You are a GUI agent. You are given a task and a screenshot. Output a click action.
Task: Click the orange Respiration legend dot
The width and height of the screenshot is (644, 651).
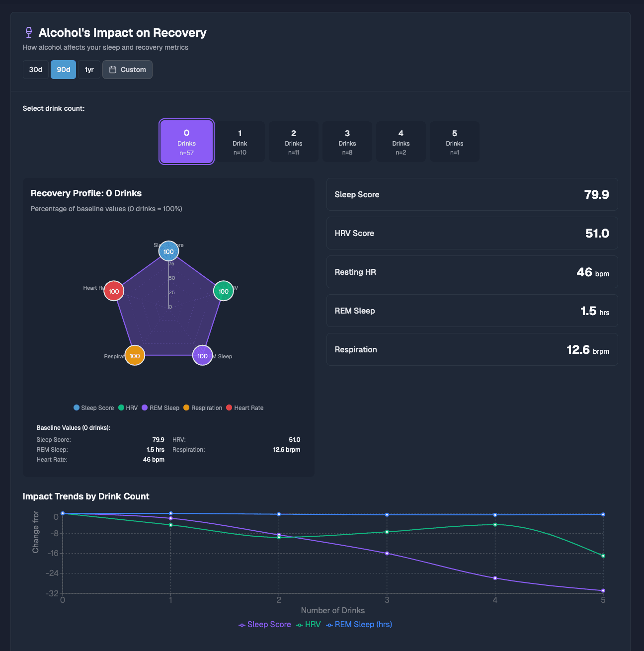click(x=186, y=407)
